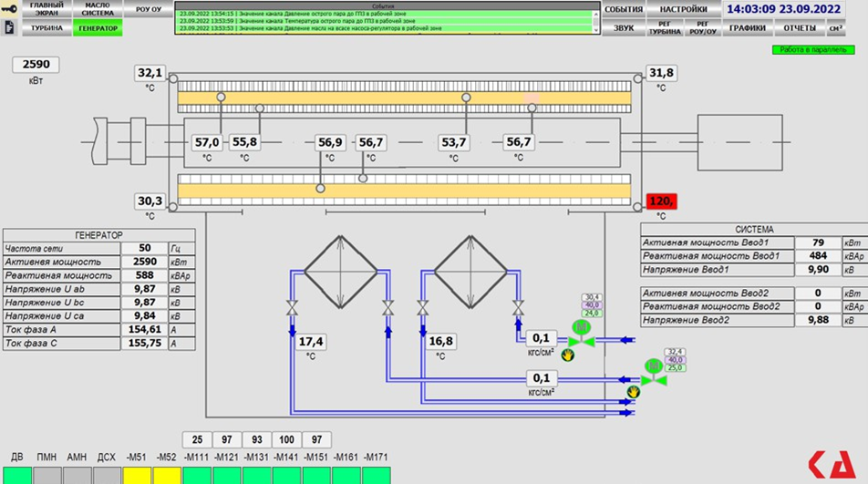
Task: Click the yellow -М52 status indicator
Action: (x=167, y=476)
